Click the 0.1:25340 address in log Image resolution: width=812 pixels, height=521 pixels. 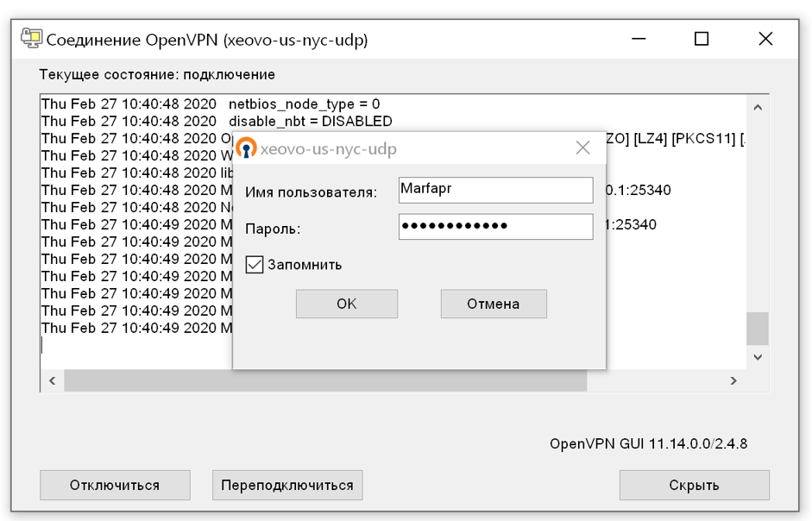(638, 190)
